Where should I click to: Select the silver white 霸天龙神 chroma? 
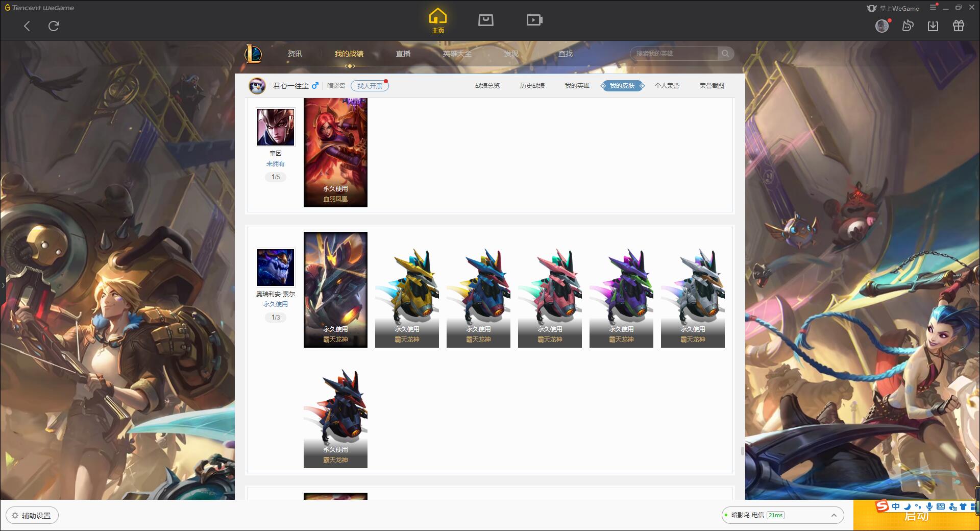pos(693,289)
